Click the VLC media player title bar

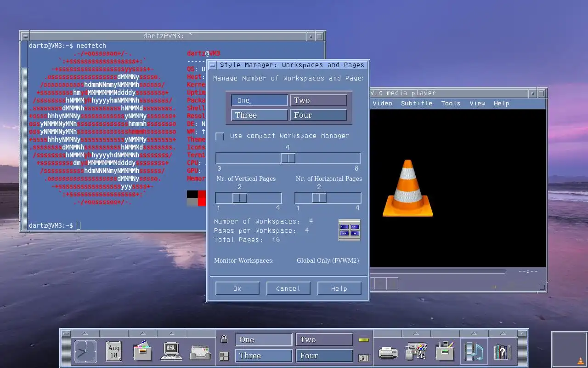(x=449, y=93)
